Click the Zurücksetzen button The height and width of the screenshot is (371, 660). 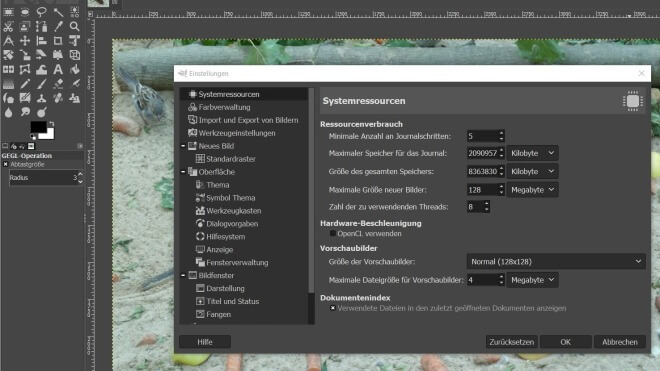(x=511, y=342)
